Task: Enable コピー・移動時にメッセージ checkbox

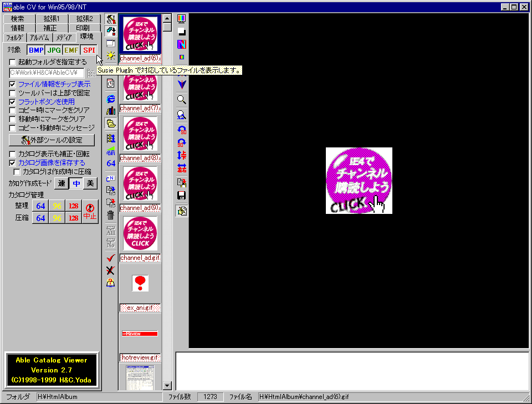Action: (x=13, y=128)
